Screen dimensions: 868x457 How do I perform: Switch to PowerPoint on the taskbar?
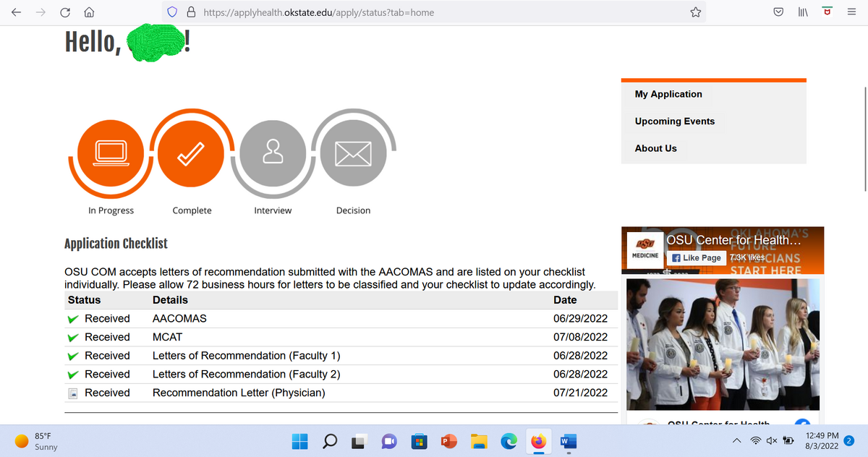tap(448, 440)
